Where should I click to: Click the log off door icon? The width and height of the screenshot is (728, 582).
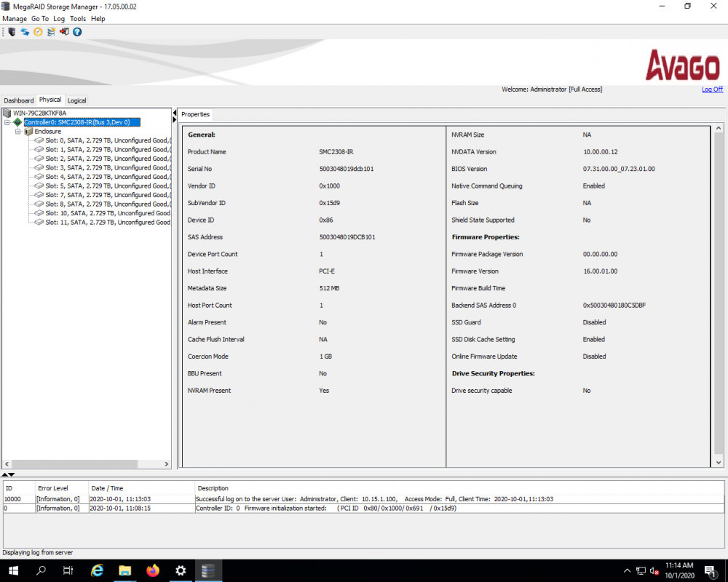64,31
